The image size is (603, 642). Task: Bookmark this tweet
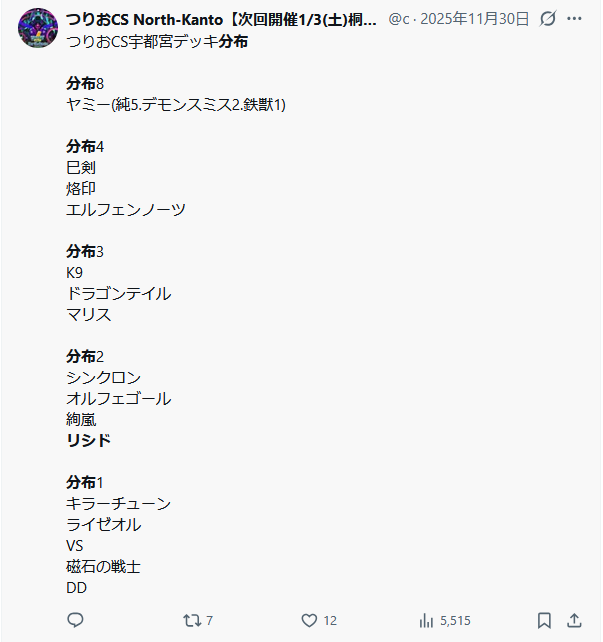tap(544, 620)
